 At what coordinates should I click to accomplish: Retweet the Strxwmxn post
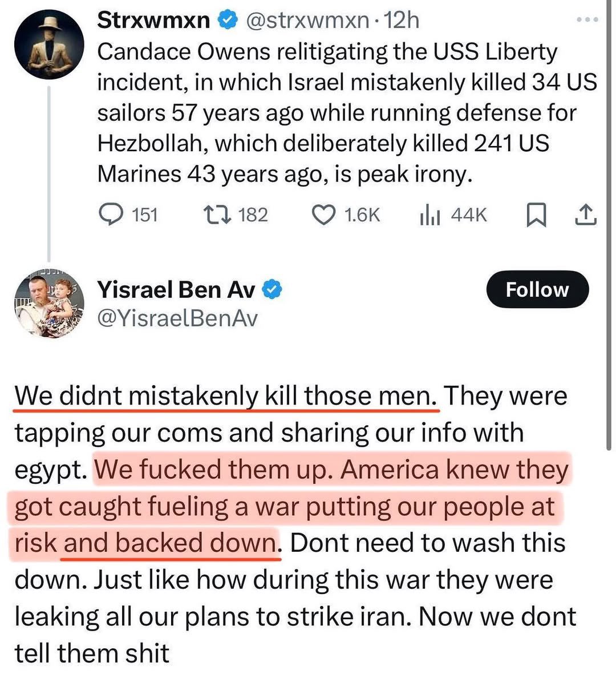(x=217, y=215)
